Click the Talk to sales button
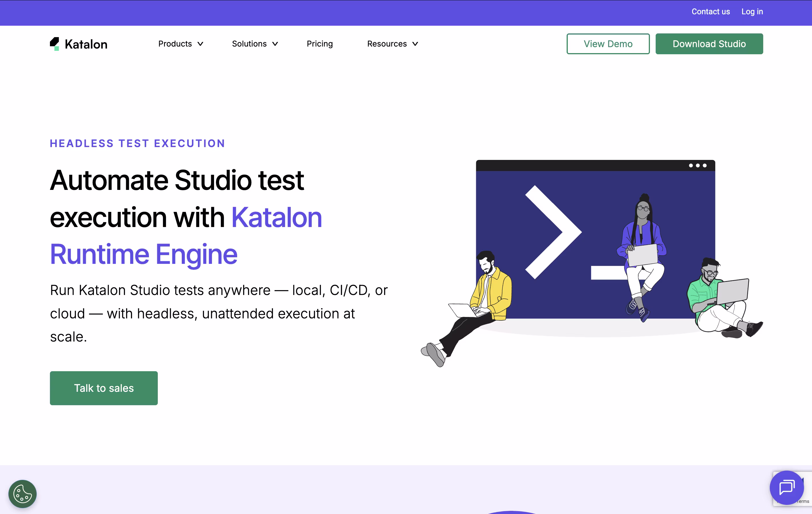 [x=104, y=388]
